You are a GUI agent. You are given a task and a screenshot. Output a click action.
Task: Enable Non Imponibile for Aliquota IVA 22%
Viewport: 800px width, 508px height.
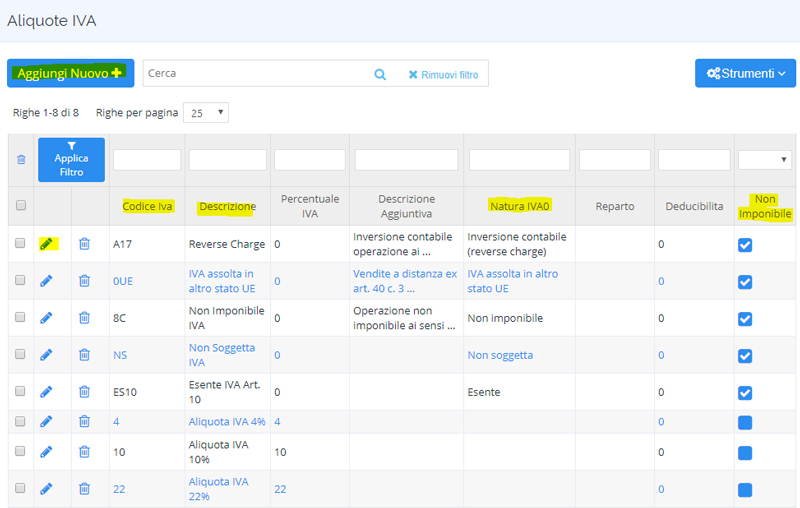(745, 490)
